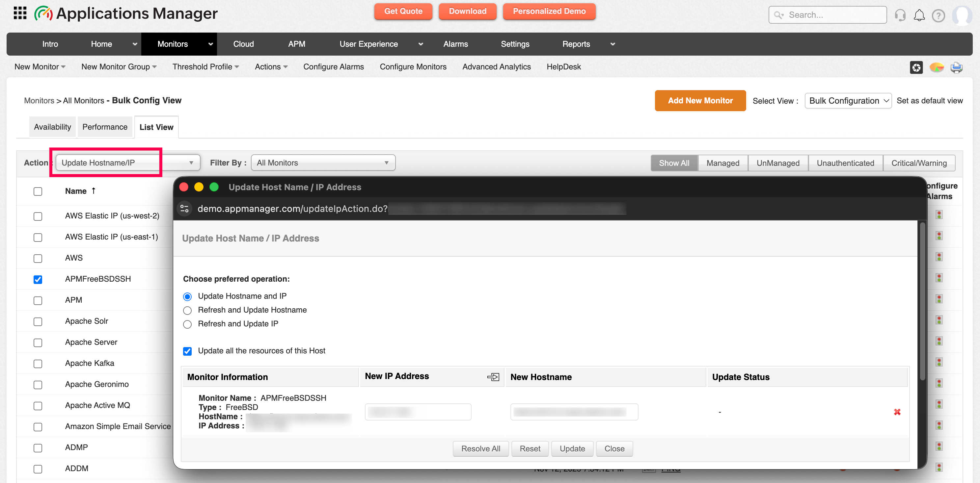The width and height of the screenshot is (980, 483).
Task: Select Refresh and Update Hostname radio
Action: (x=187, y=311)
